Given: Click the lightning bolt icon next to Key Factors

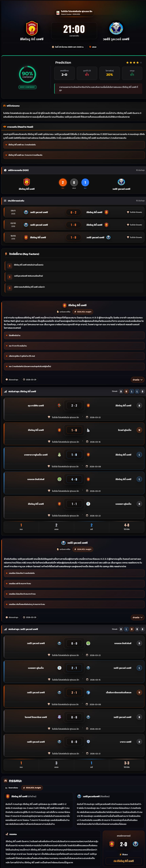Looking at the screenshot, I should tap(6, 254).
